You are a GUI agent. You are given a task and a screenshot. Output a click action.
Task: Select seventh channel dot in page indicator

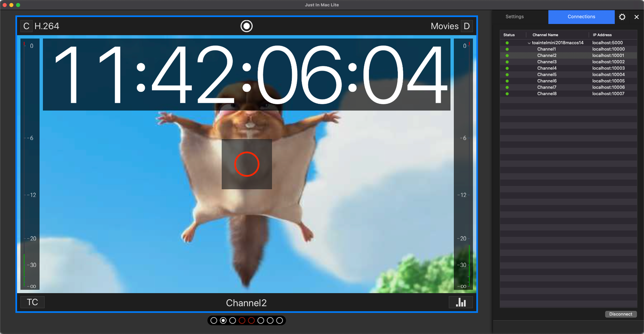click(270, 321)
